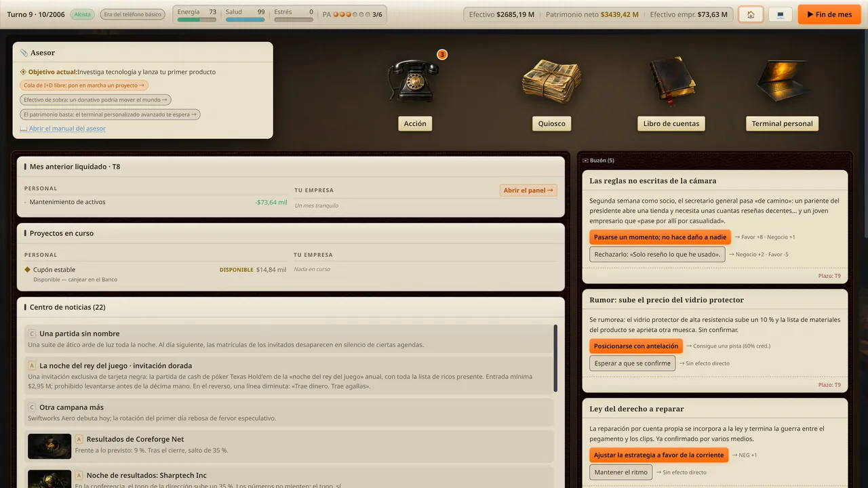
Task: Click the Energía progress bar
Action: click(197, 20)
